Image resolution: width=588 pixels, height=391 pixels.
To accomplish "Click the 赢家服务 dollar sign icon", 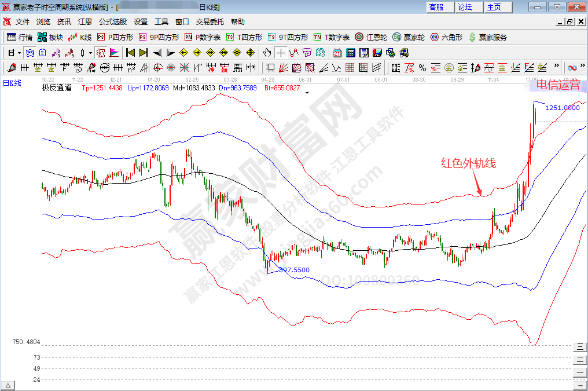I will [x=472, y=37].
